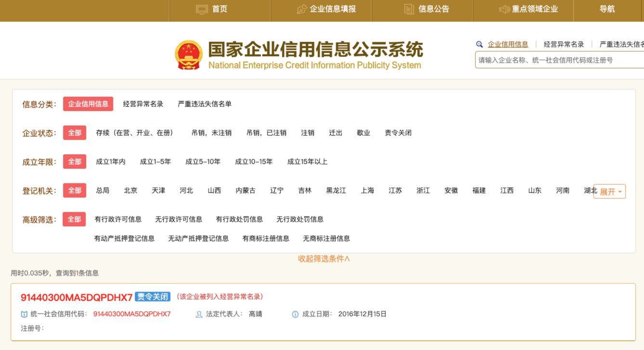Click the document icon beside 信息公告
Viewport: 644px width, 350px height.
pos(409,9)
